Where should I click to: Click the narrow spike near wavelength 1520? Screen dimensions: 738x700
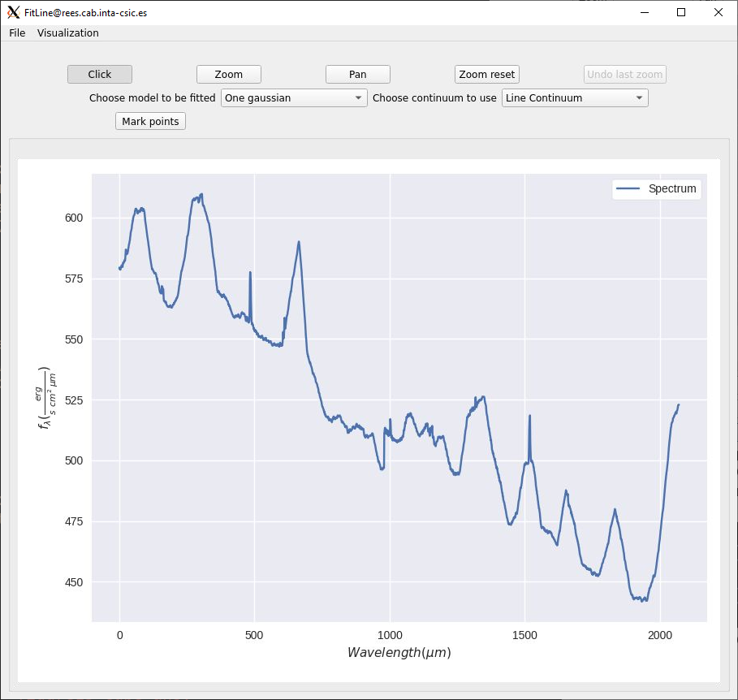point(529,416)
